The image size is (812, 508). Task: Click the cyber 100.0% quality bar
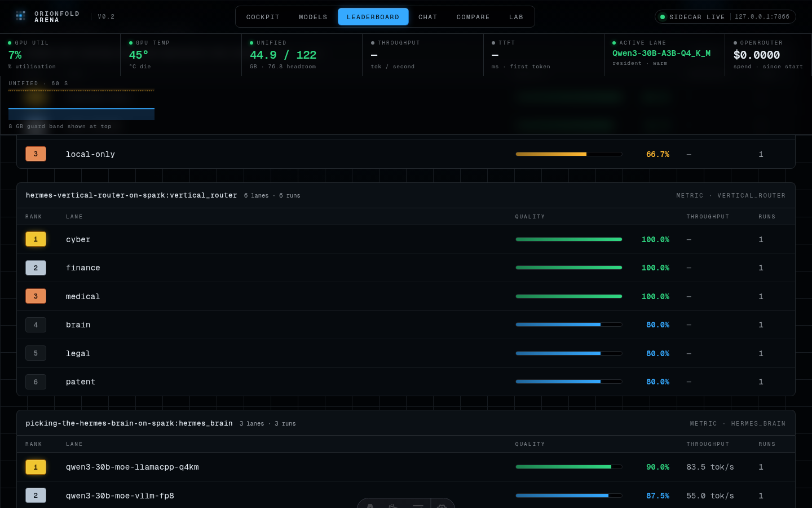(x=568, y=239)
